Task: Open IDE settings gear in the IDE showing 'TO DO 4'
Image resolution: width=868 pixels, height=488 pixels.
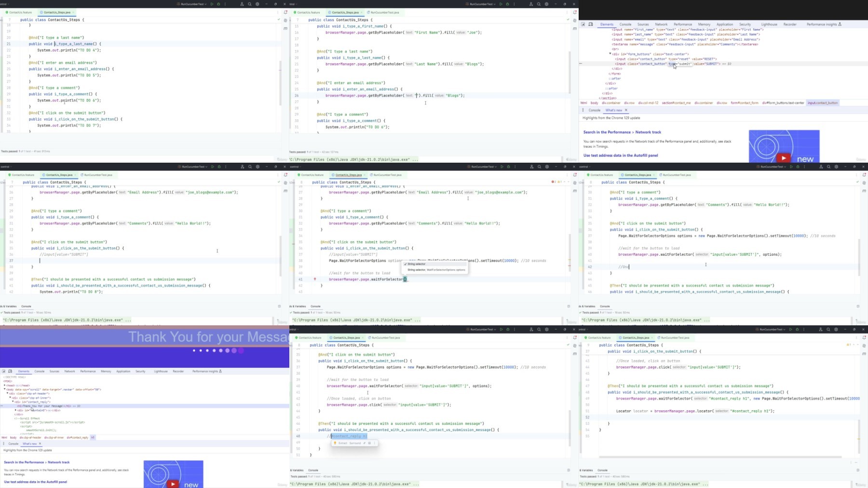Action: pyautogui.click(x=257, y=4)
